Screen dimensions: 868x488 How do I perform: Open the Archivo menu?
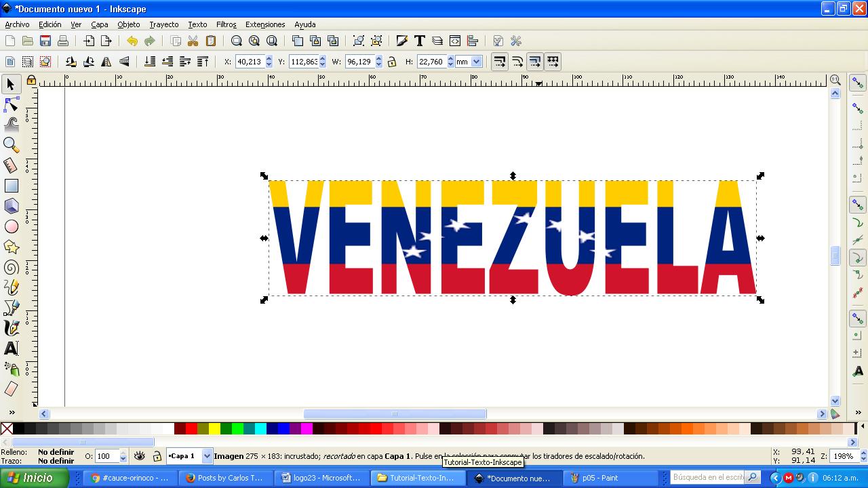[18, 24]
